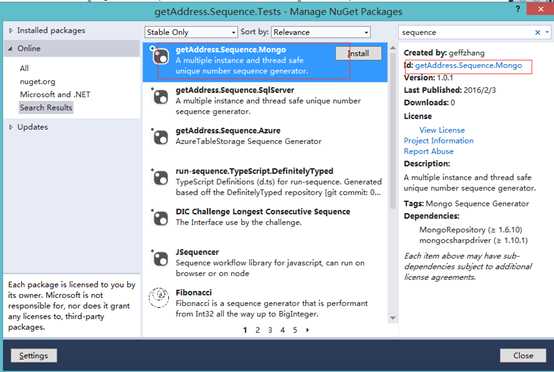Click the AzureTableStorage Sequence Generator description
Image resolution: width=554 pixels, height=372 pixels.
(248, 141)
